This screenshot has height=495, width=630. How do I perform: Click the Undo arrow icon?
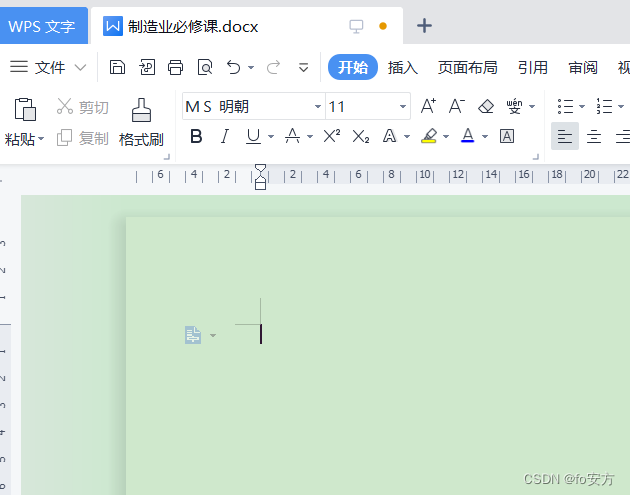233,67
